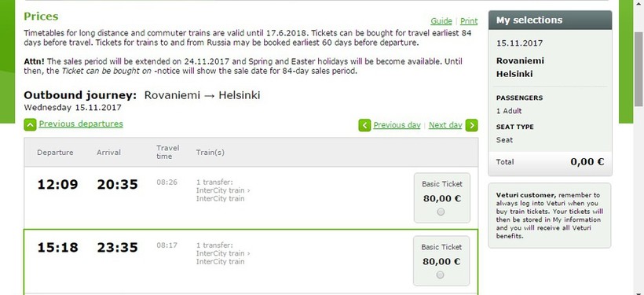Open the Print link
Screen dimensions: 644x295
469,21
